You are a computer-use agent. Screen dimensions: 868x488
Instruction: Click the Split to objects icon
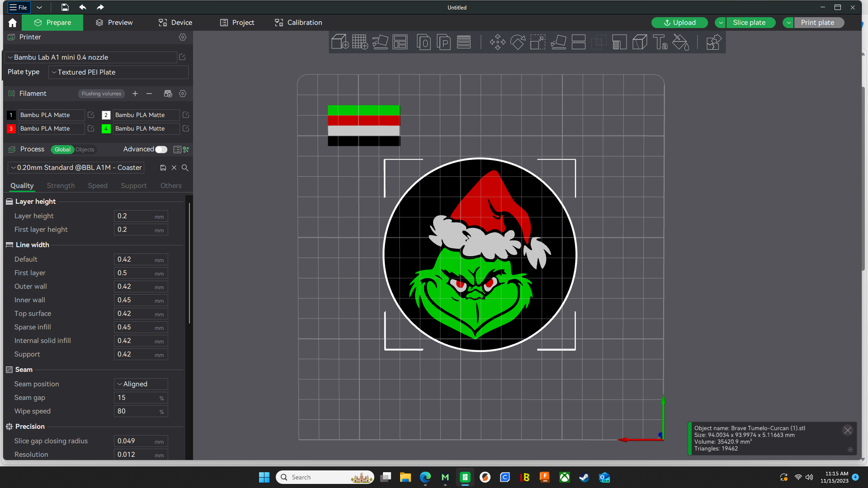[424, 42]
